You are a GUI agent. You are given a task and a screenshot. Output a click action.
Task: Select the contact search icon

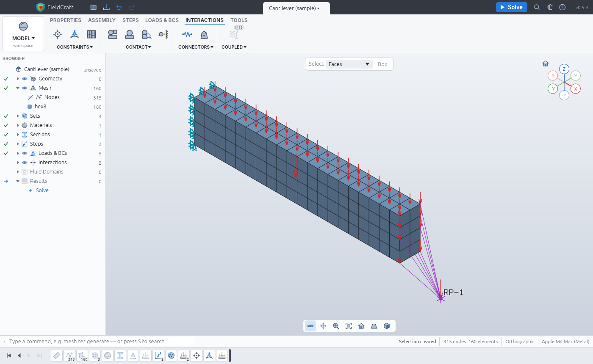point(146,34)
